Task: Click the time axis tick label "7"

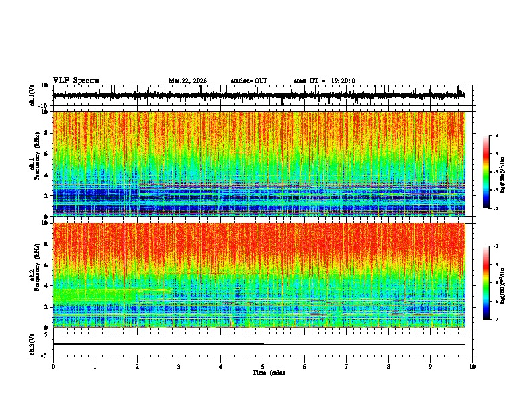Action: click(347, 367)
